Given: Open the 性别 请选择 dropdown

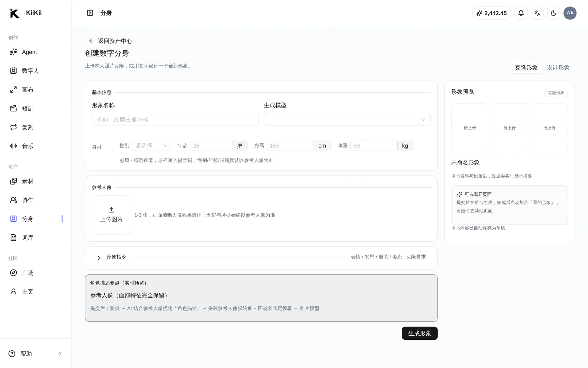Looking at the screenshot, I should coord(151,146).
